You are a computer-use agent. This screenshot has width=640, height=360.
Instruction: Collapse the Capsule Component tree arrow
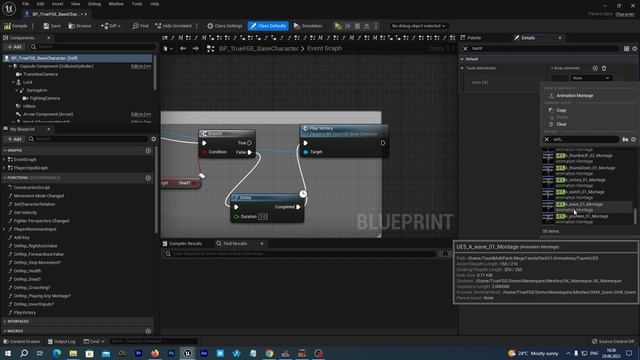pyautogui.click(x=10, y=66)
